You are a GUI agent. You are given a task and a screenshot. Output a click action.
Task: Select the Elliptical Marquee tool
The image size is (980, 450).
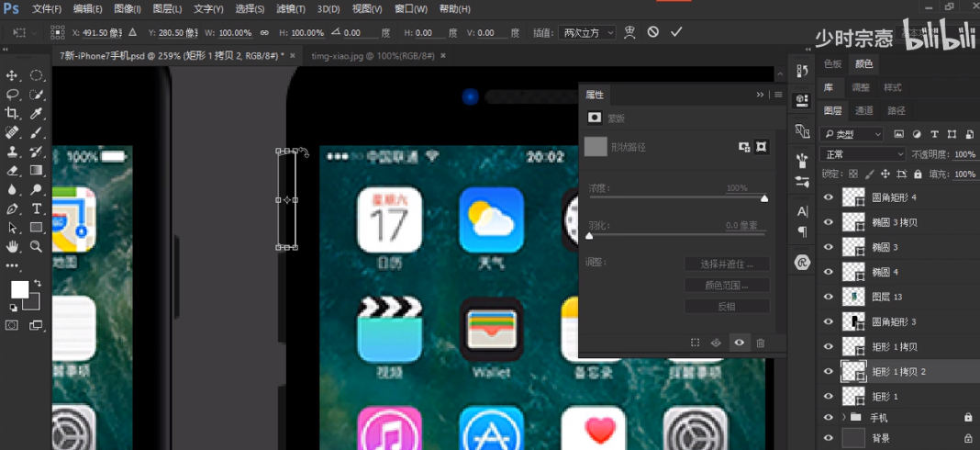pos(37,75)
